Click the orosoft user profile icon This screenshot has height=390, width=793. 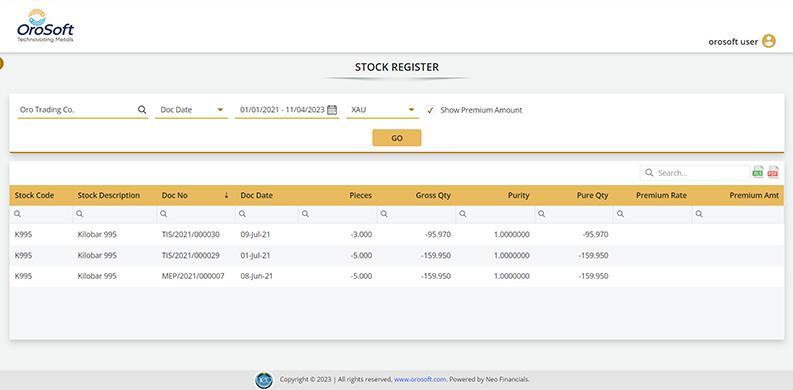[x=769, y=41]
